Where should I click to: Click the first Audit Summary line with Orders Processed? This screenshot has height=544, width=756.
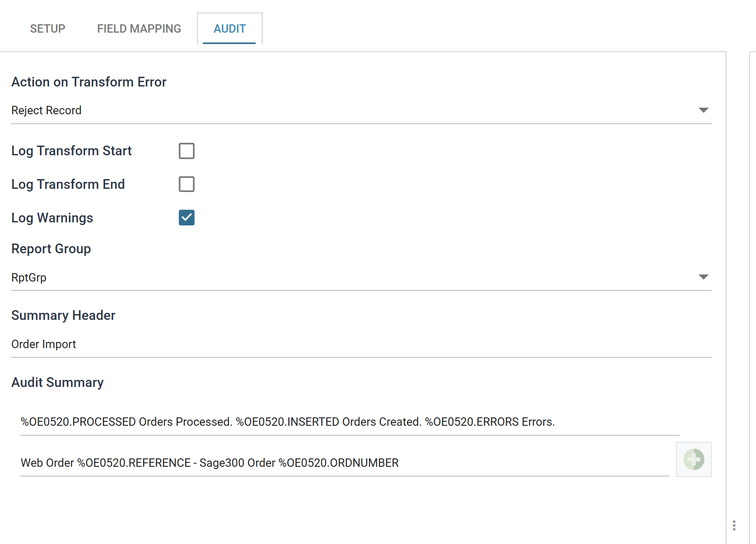coord(350,422)
